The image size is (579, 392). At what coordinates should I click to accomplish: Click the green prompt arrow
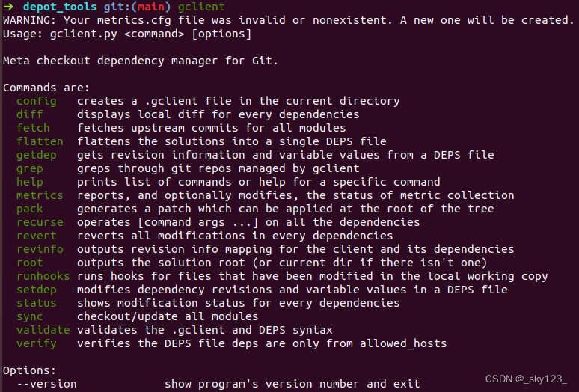(x=7, y=7)
